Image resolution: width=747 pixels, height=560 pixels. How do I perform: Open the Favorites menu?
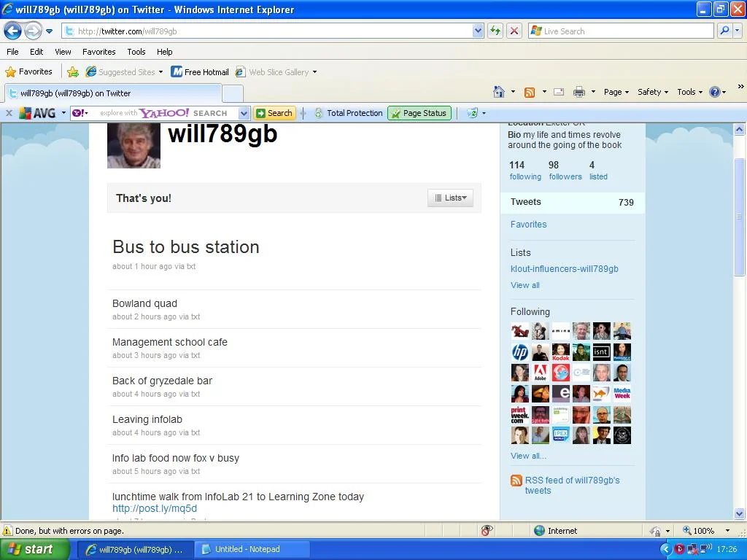coord(98,52)
